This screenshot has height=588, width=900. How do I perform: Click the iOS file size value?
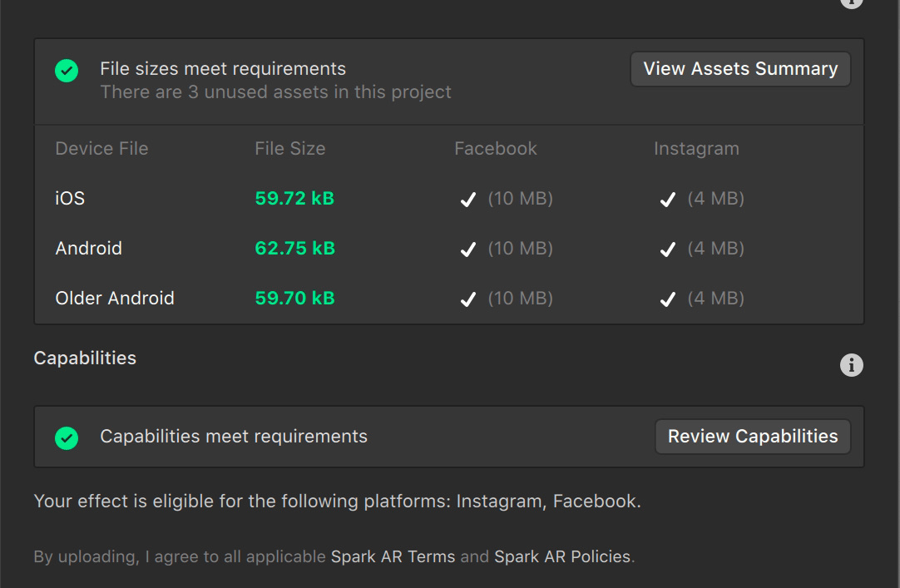tap(294, 199)
